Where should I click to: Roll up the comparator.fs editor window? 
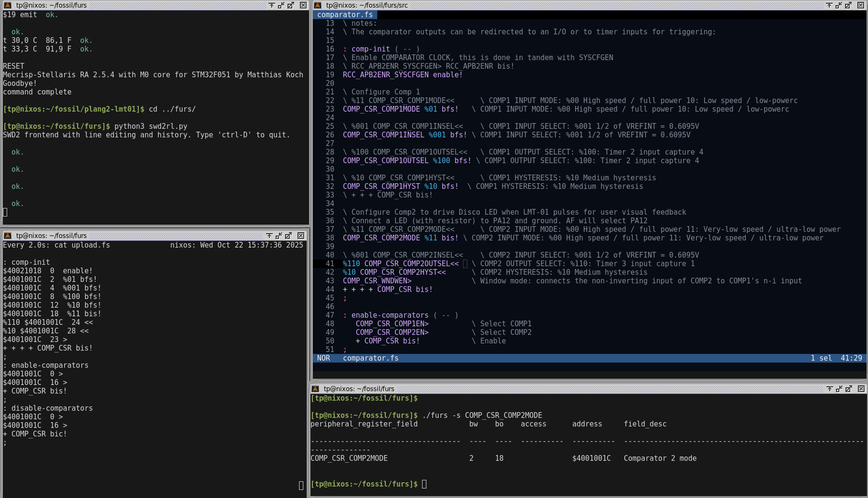coord(829,5)
